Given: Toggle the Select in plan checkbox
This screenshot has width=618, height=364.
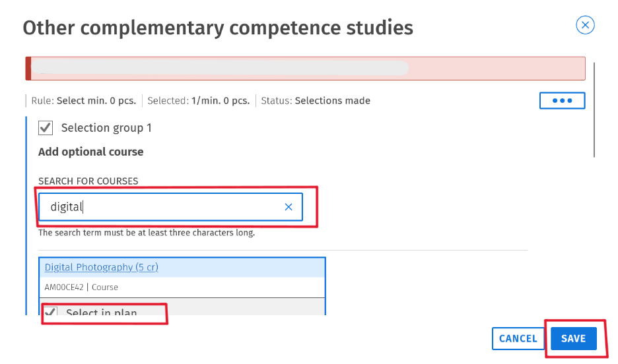Looking at the screenshot, I should click(50, 311).
